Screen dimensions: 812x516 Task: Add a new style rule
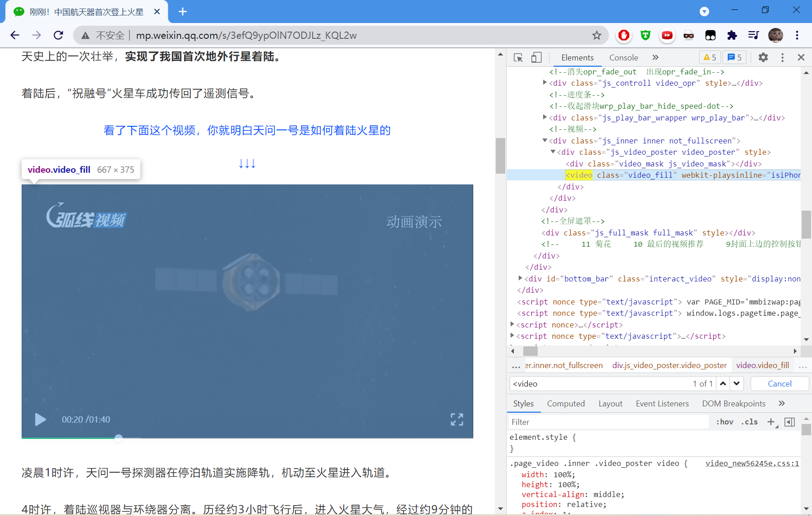tap(771, 422)
